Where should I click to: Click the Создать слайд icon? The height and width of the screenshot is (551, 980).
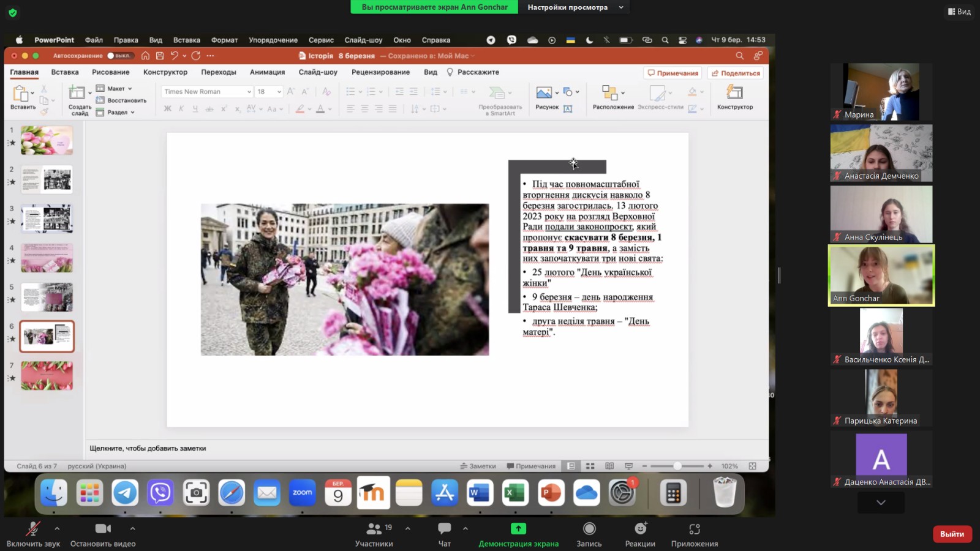pos(77,93)
